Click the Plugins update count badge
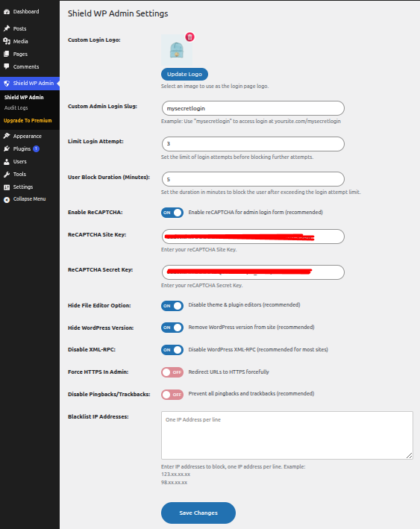 pos(36,148)
